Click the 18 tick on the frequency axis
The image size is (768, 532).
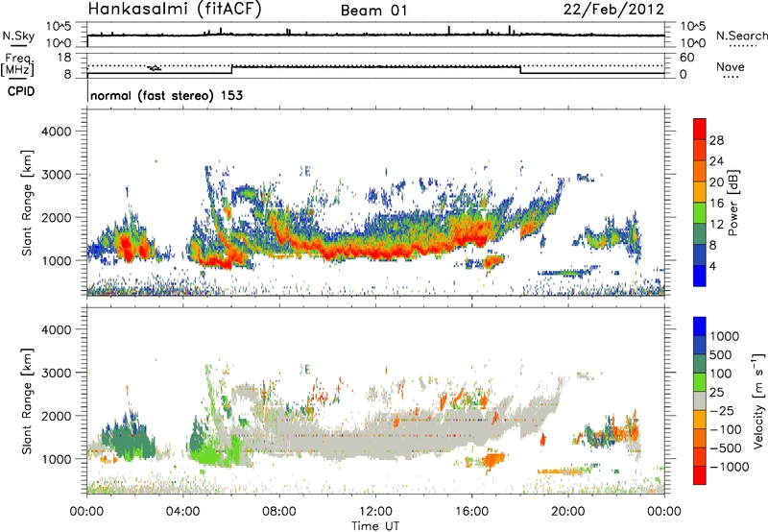(64, 58)
